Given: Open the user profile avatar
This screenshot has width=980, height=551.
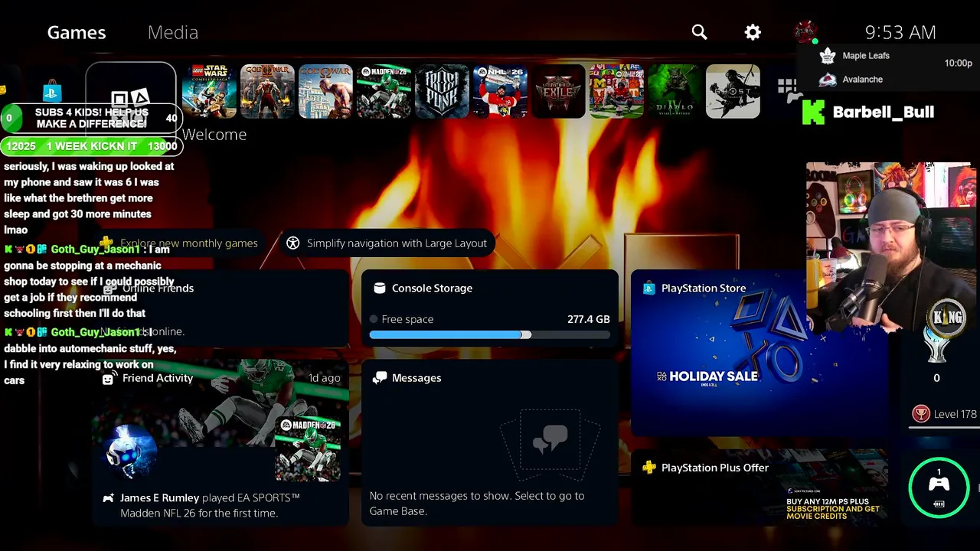Looking at the screenshot, I should [x=805, y=32].
